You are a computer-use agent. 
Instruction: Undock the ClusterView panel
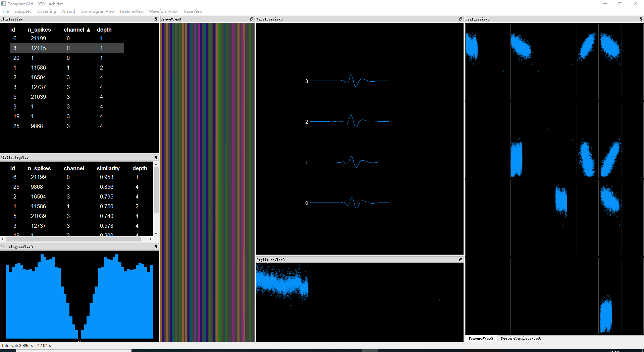click(x=155, y=19)
